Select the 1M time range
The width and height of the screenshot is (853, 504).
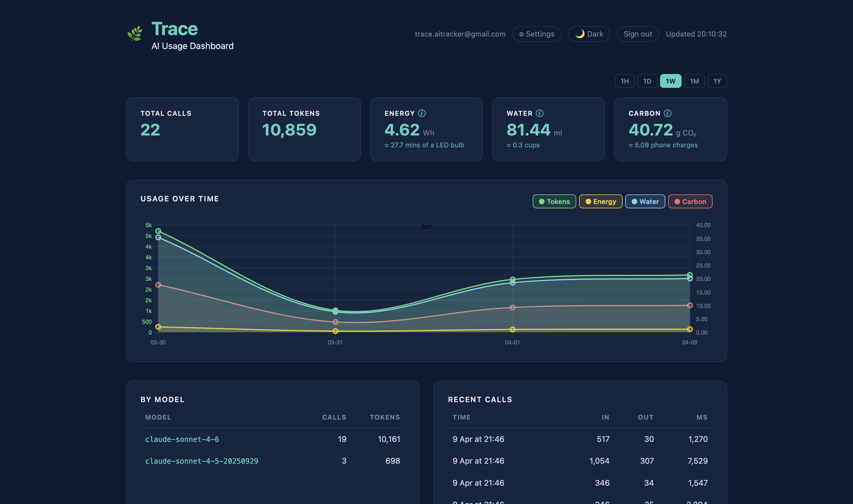tap(694, 81)
